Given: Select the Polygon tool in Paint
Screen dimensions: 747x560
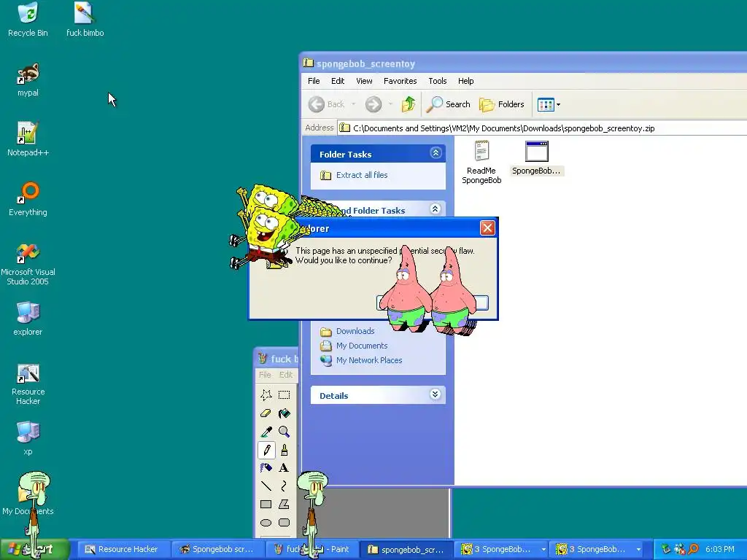Looking at the screenshot, I should coord(284,505).
